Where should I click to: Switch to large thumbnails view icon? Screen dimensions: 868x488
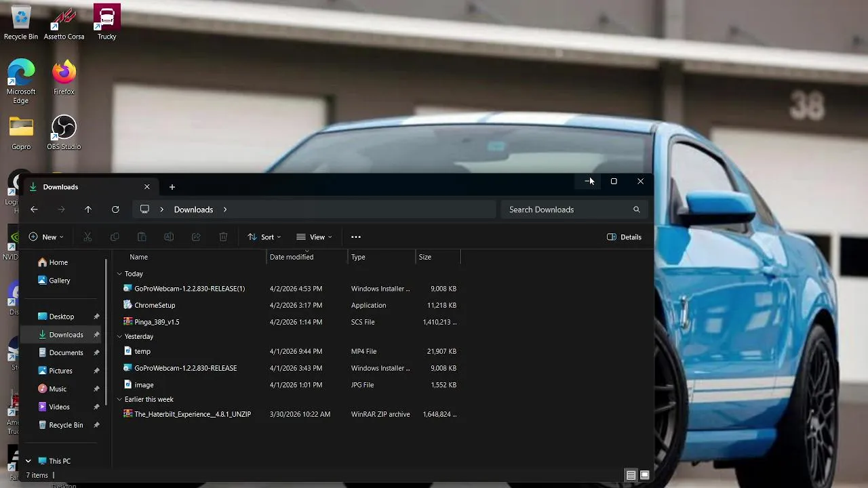[x=644, y=475]
